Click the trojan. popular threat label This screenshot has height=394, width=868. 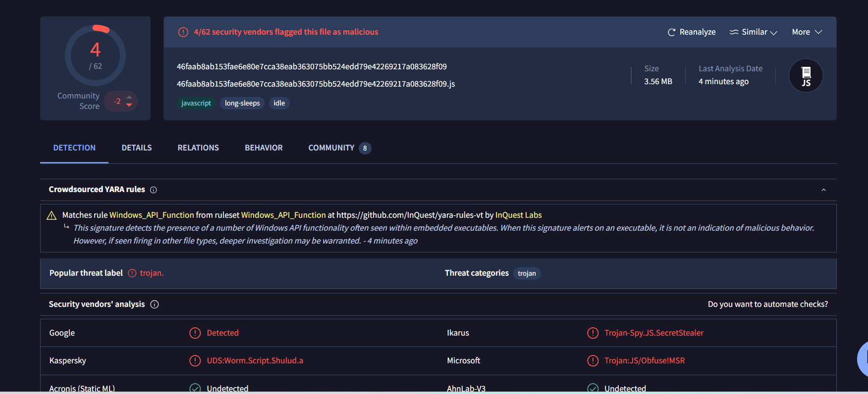pos(152,273)
